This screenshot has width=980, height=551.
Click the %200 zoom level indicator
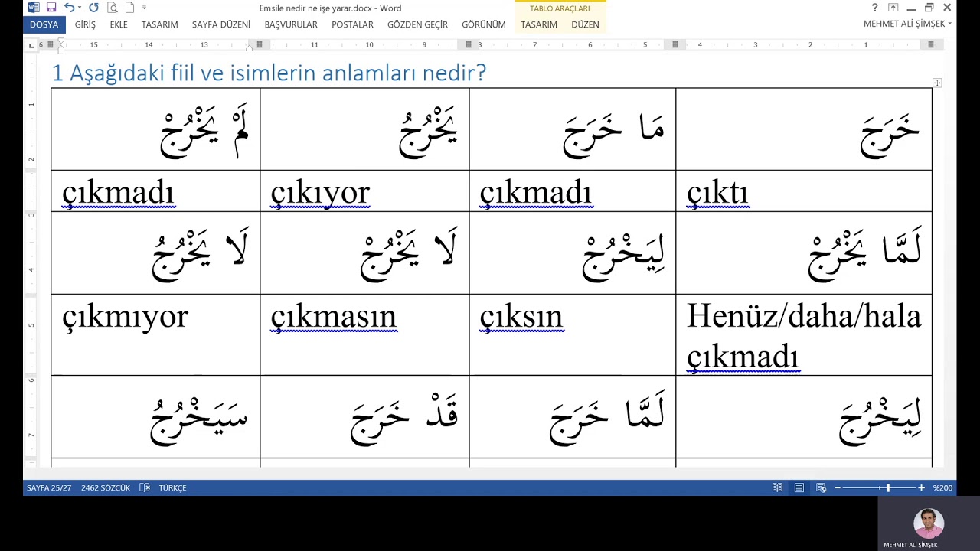[942, 487]
